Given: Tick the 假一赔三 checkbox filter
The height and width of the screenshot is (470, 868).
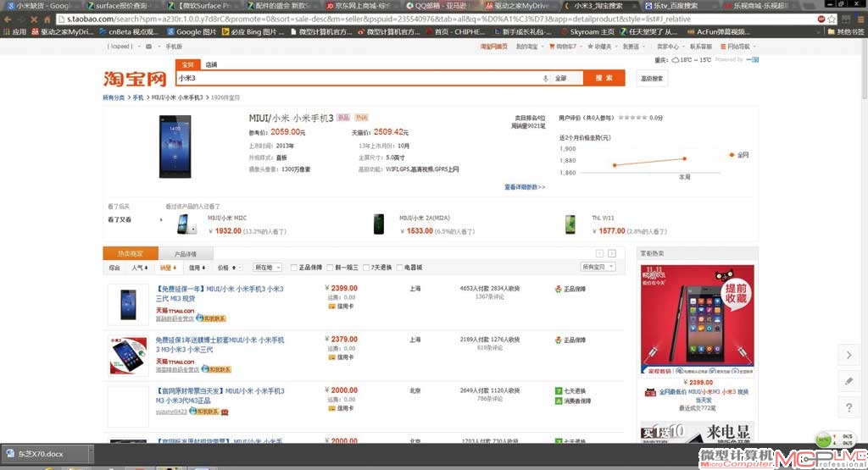Looking at the screenshot, I should tap(330, 268).
